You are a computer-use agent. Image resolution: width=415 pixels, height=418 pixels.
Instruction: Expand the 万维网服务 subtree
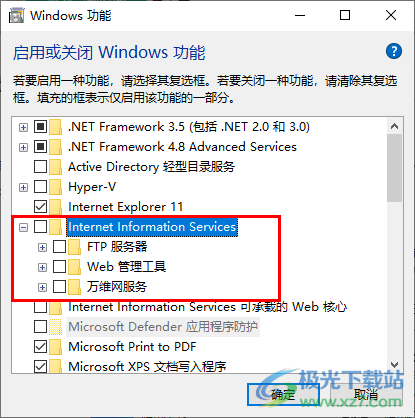pyautogui.click(x=42, y=287)
